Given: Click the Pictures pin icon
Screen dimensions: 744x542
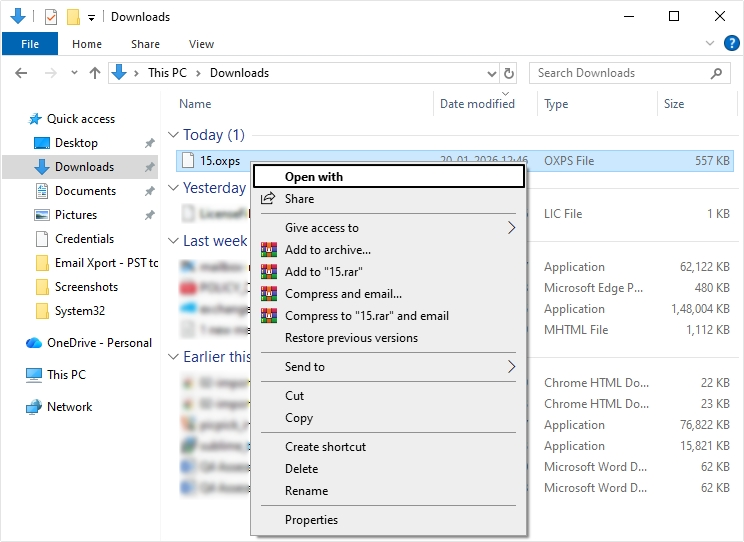Looking at the screenshot, I should 149,215.
